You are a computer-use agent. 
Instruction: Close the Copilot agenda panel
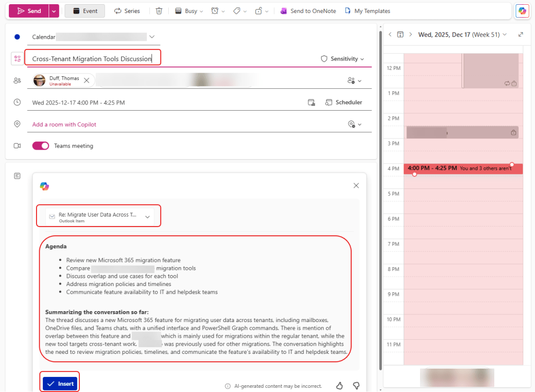(356, 186)
